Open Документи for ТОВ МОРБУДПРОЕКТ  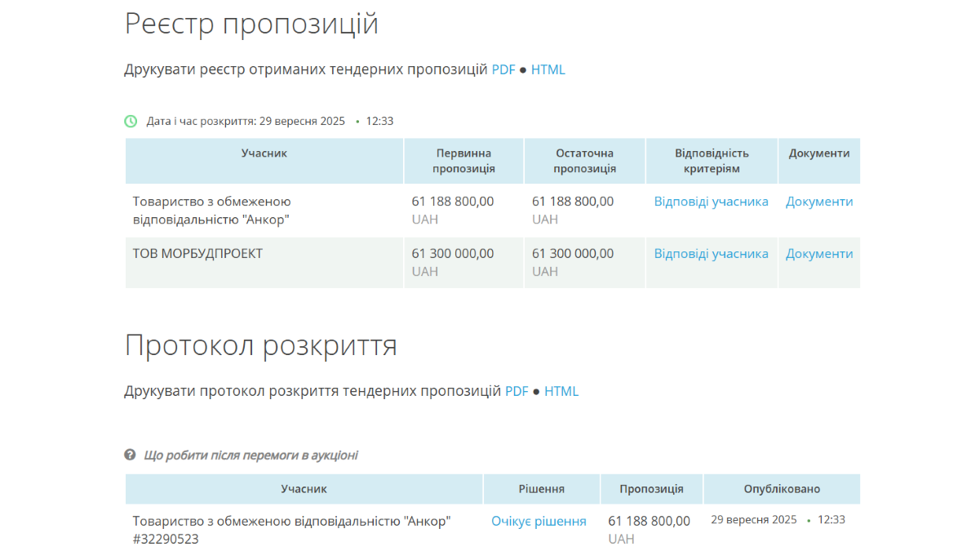point(819,254)
